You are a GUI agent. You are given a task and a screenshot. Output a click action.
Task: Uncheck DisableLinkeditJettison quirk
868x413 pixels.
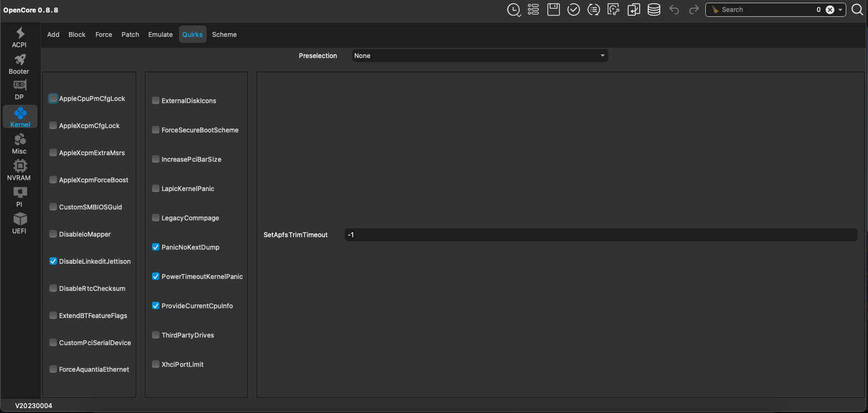pos(53,262)
